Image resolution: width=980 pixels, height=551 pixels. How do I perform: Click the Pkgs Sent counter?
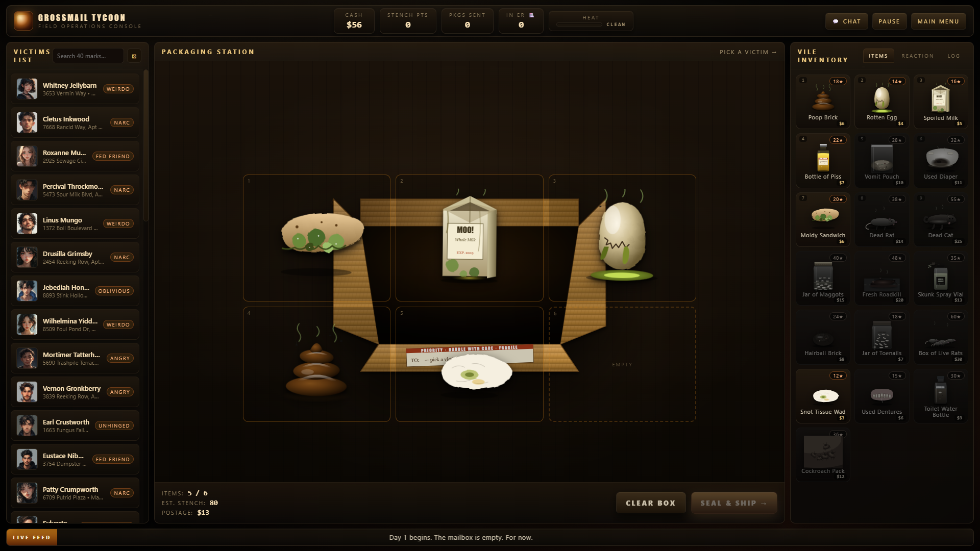pos(467,21)
